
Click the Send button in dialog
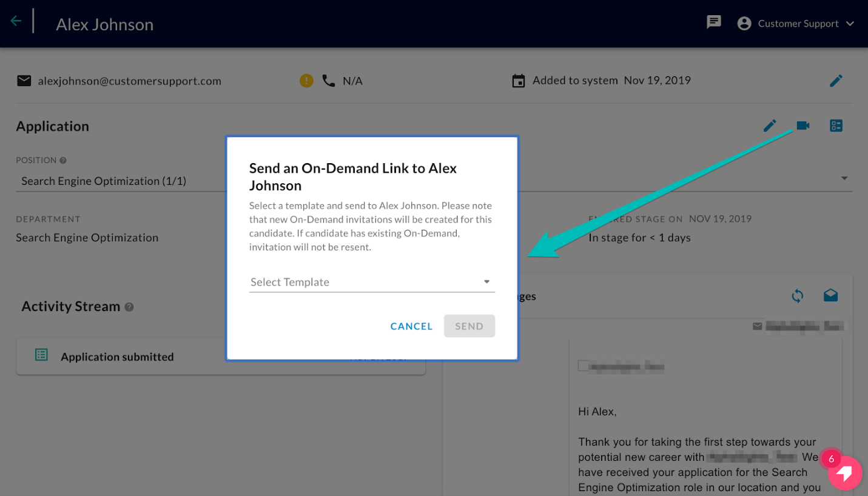[469, 326]
